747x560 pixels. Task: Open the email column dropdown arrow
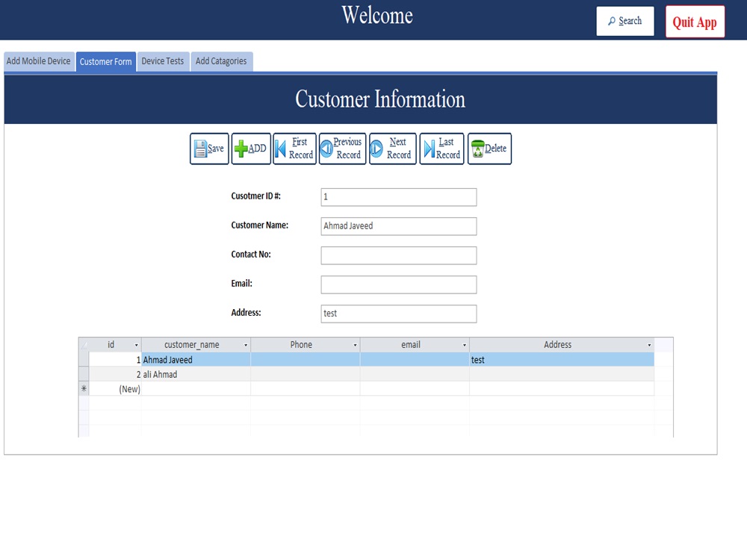click(x=465, y=345)
